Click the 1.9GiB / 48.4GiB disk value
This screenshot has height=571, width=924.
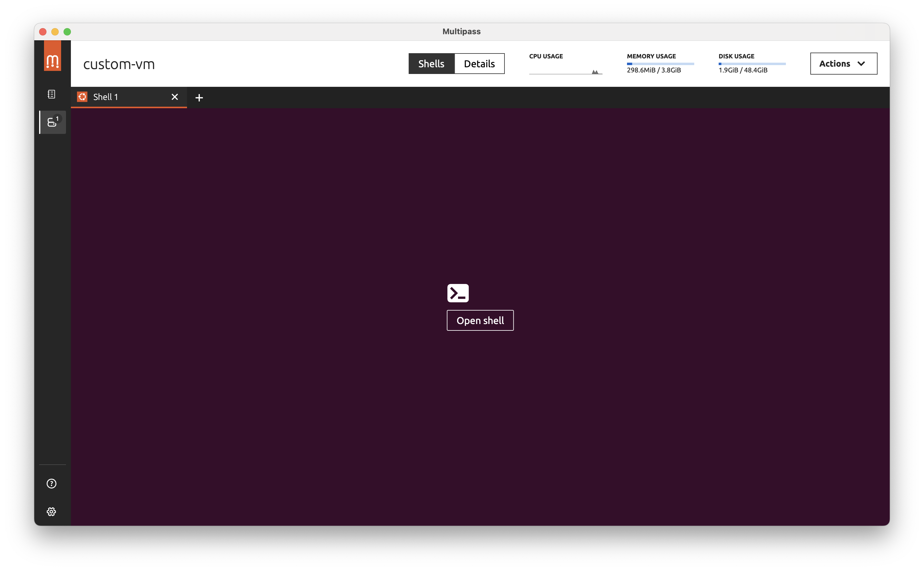tap(743, 70)
